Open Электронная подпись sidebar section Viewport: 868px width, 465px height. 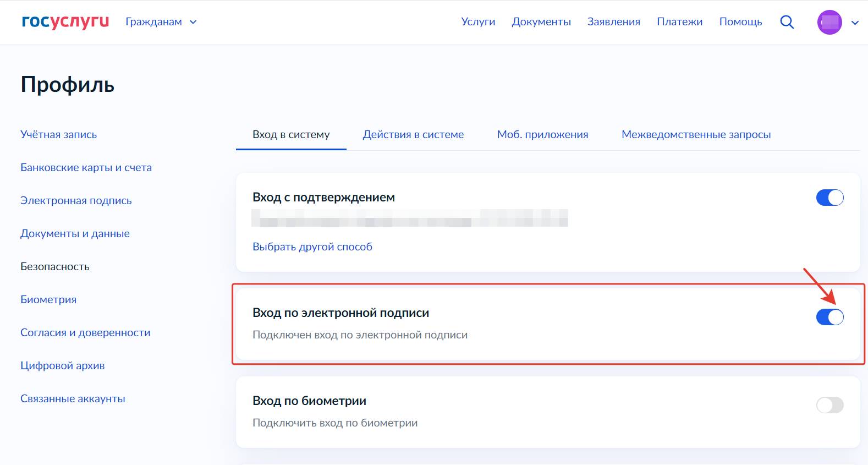[x=76, y=200]
